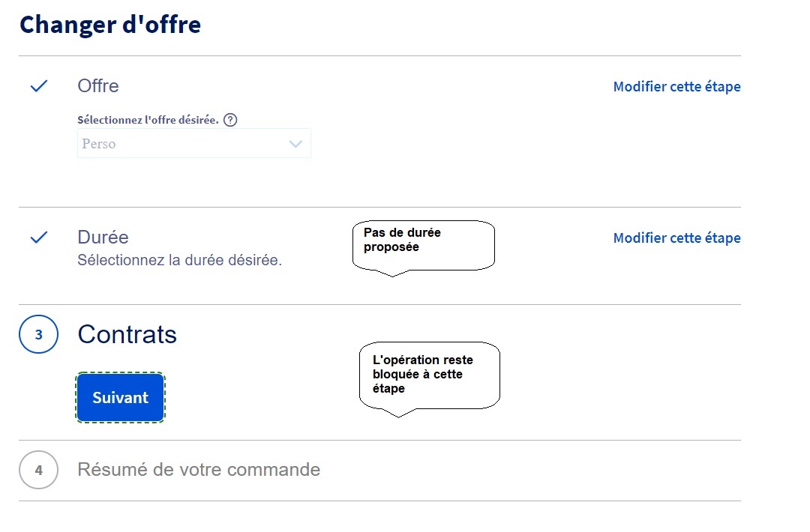Screen dimensions: 810x532
Task: Click the Sélectionnez l'offre désirée label
Action: pyautogui.click(x=148, y=120)
